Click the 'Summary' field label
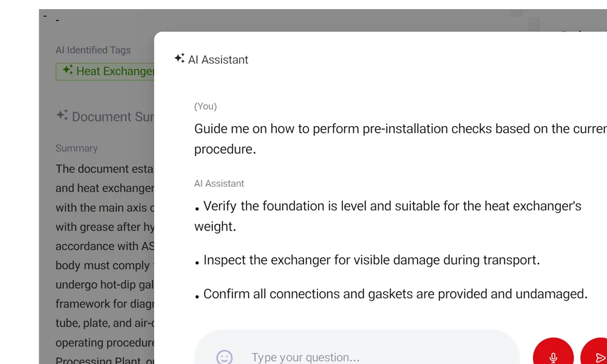 click(76, 148)
